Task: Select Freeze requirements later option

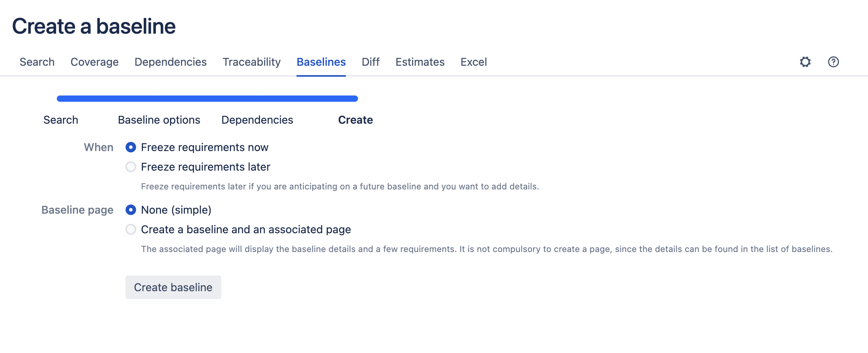Action: coord(131,167)
